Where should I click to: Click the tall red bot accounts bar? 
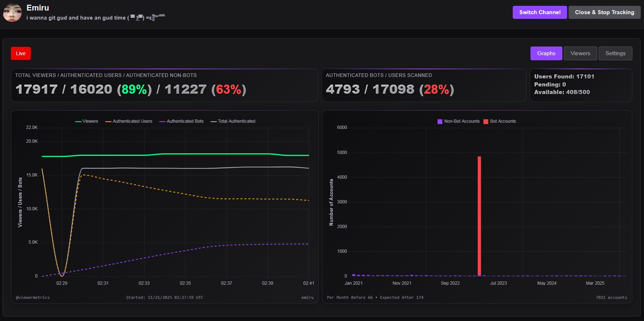point(479,216)
